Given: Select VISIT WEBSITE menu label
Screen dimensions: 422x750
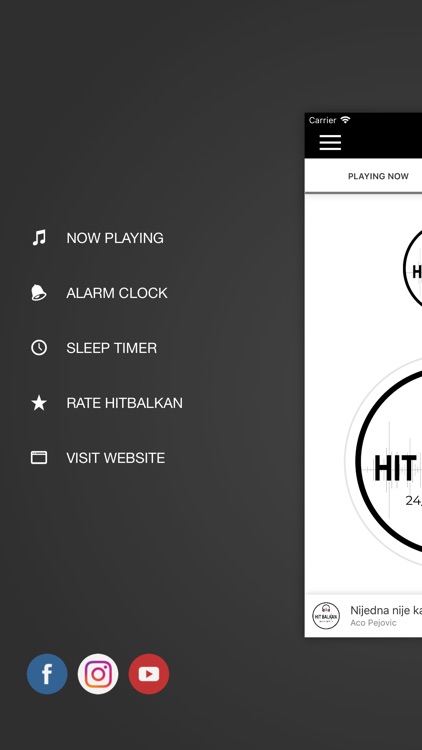Looking at the screenshot, I should pyautogui.click(x=115, y=458).
